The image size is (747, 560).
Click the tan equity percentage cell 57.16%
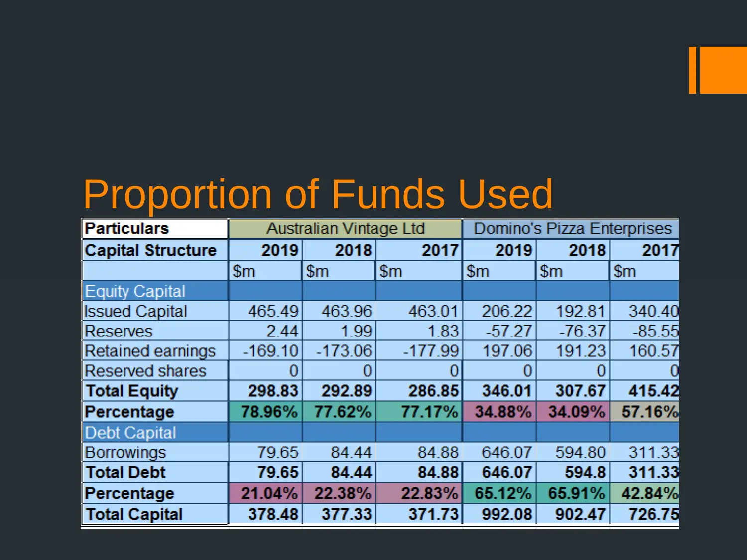coord(644,412)
